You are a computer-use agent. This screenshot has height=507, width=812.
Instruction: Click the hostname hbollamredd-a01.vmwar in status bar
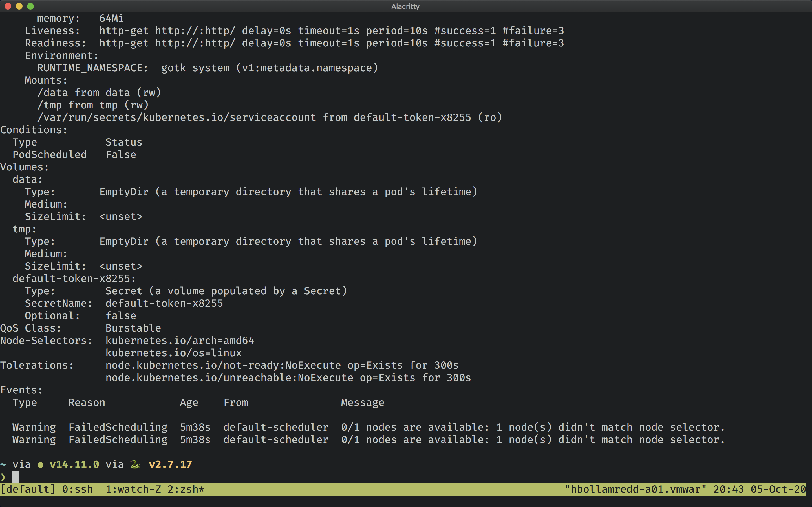pyautogui.click(x=636, y=489)
